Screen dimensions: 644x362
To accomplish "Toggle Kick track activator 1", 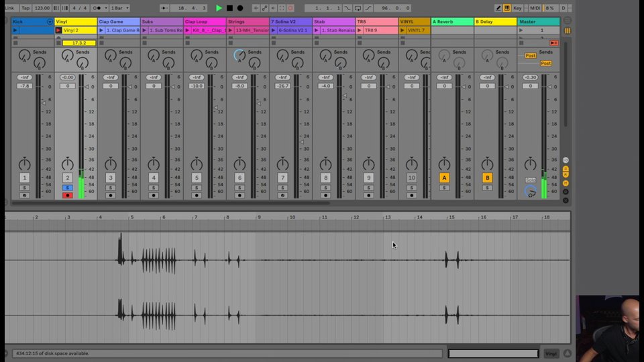I will [24, 178].
